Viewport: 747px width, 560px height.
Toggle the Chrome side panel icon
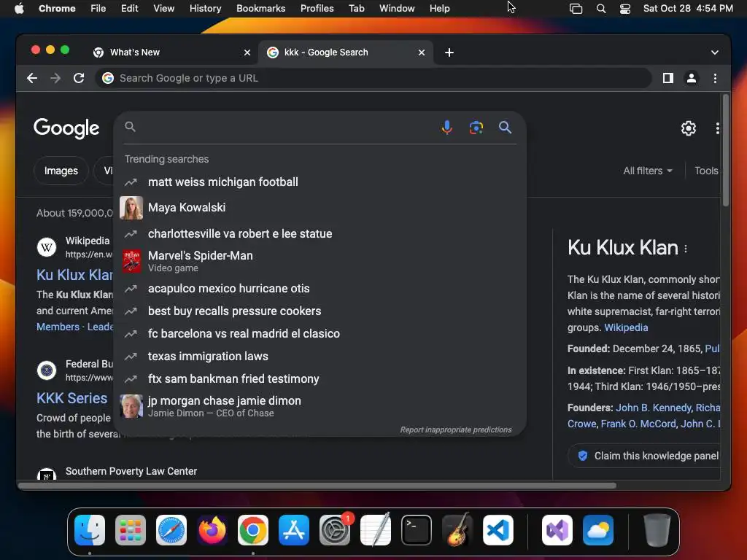click(668, 78)
